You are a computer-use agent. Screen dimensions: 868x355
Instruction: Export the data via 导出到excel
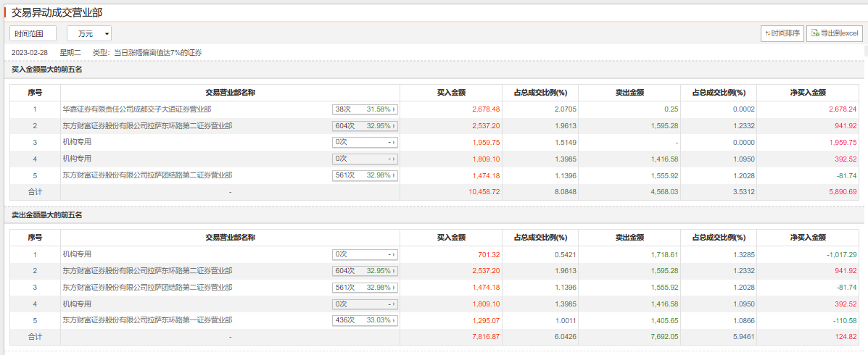click(834, 33)
